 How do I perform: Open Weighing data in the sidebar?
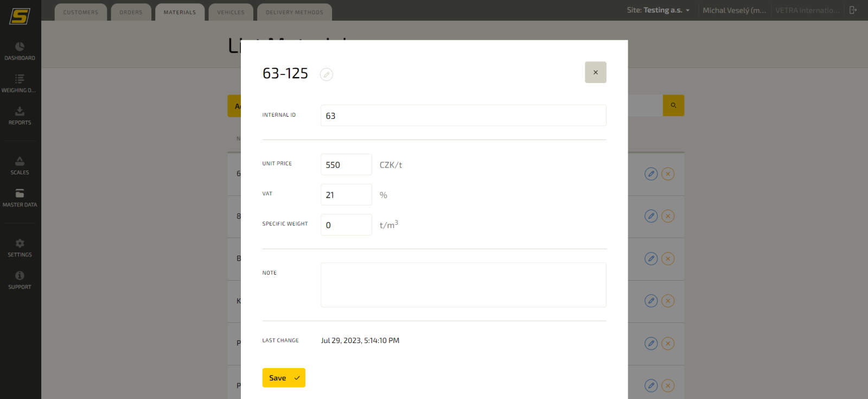(x=20, y=84)
